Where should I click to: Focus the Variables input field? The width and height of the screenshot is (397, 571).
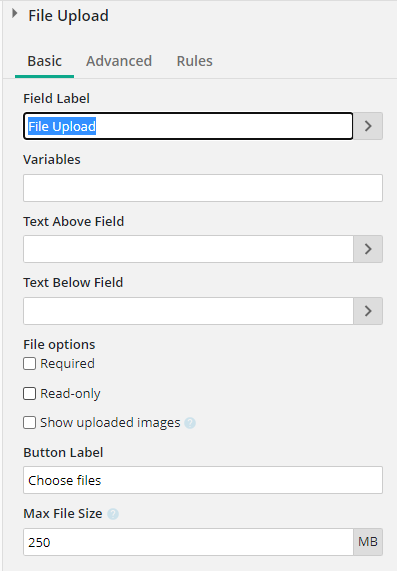(203, 188)
